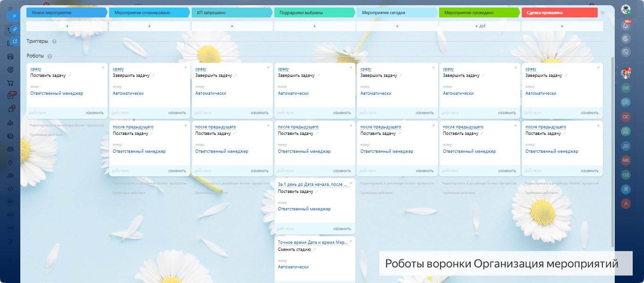Select the Новое мероприятие stage header

click(67, 13)
